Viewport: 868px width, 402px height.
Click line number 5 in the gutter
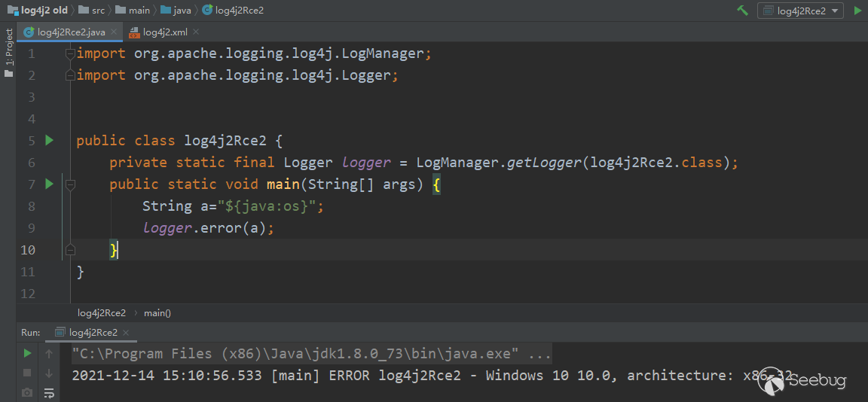(31, 141)
